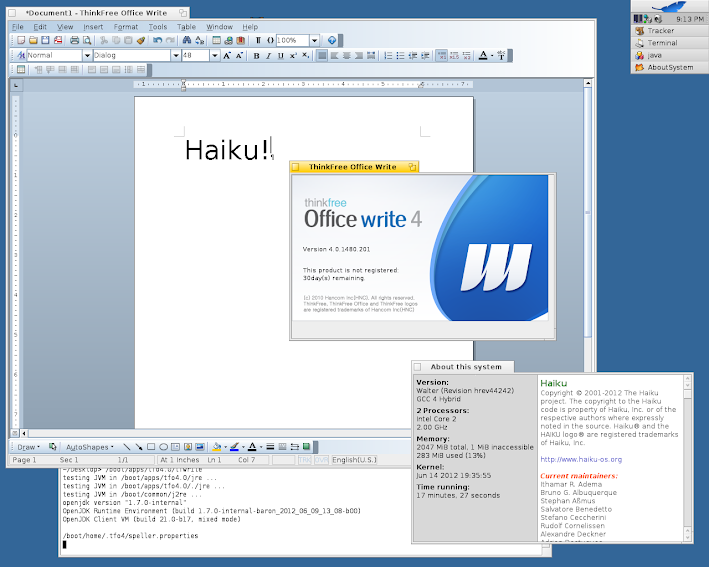The image size is (709, 567).
Task: Select the java entry in the Deskbar
Action: pos(670,55)
